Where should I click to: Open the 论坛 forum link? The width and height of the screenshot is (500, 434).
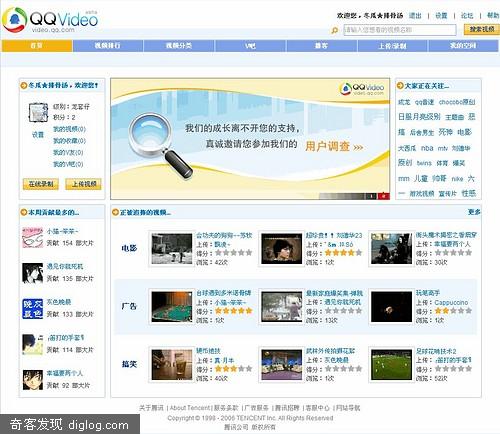[467, 15]
